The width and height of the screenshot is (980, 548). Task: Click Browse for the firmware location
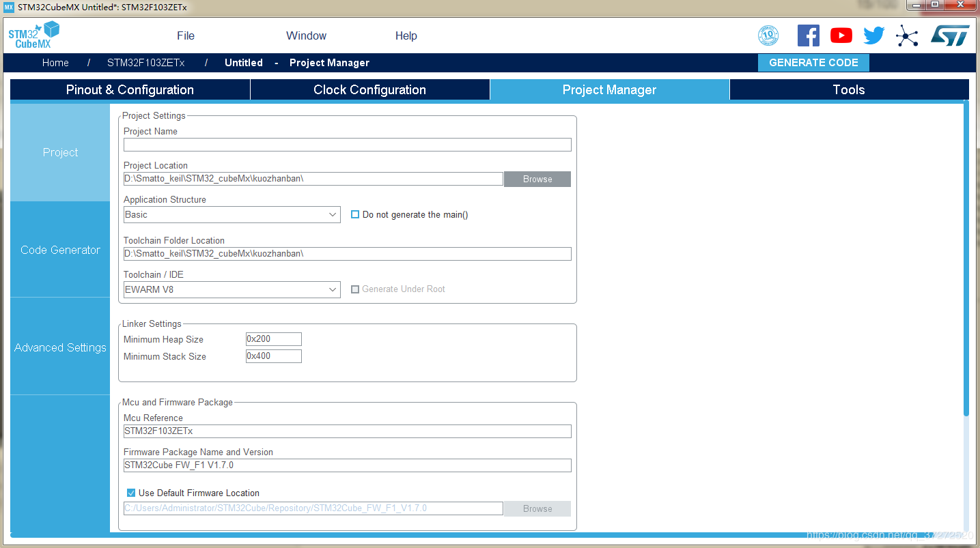pyautogui.click(x=537, y=508)
